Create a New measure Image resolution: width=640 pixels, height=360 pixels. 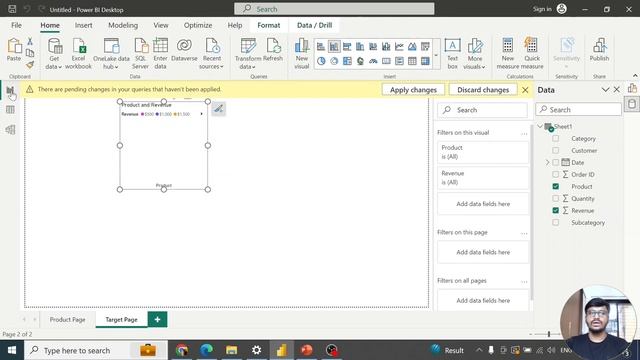[508, 53]
